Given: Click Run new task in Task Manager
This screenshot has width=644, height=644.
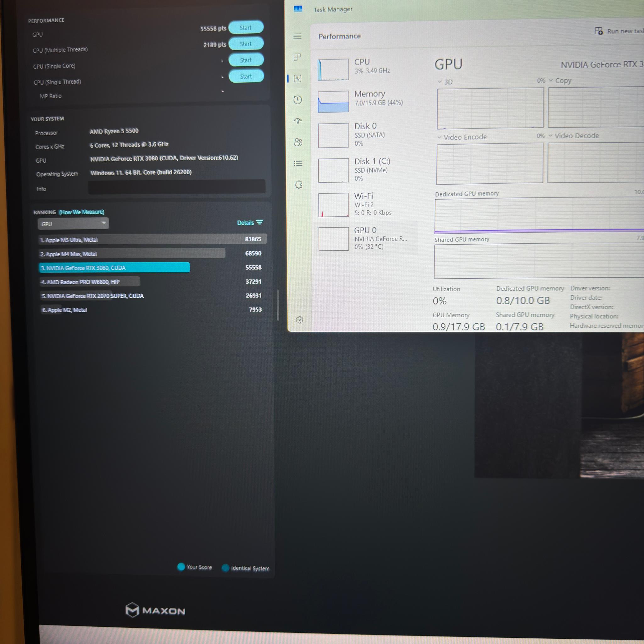Looking at the screenshot, I should coord(619,31).
